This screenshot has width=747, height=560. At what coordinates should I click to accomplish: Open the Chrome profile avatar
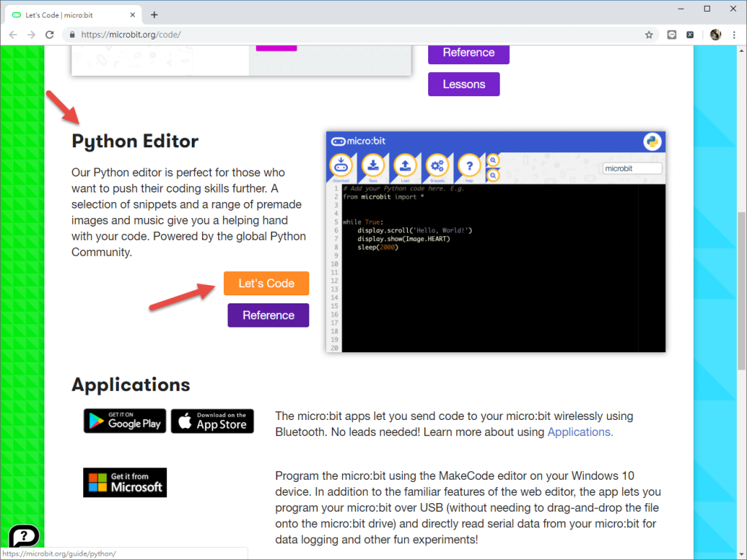[716, 35]
